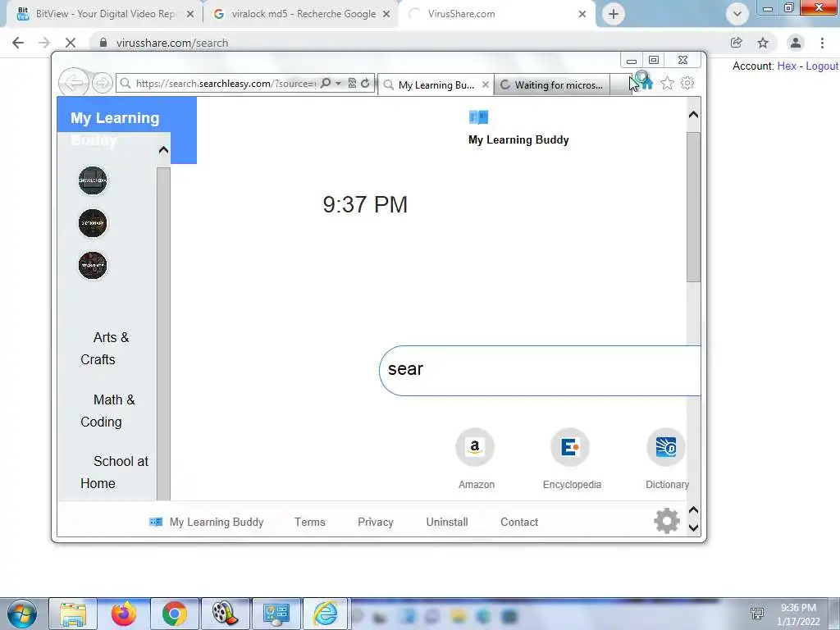Click third round sidebar thumbnail icon

(x=93, y=266)
